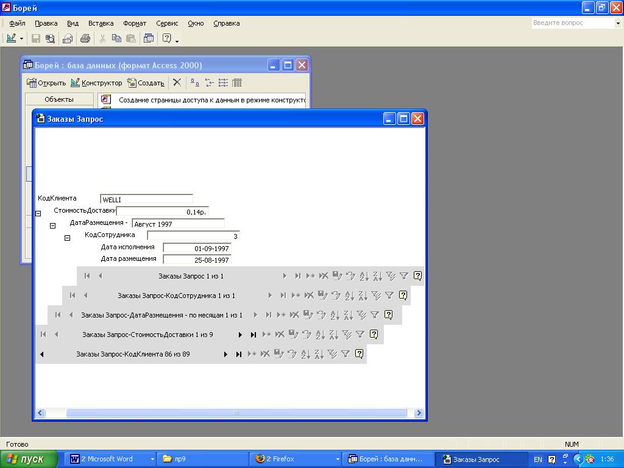Click Создать in the Борей database window
Screen dimensions: 624x468
click(x=146, y=83)
